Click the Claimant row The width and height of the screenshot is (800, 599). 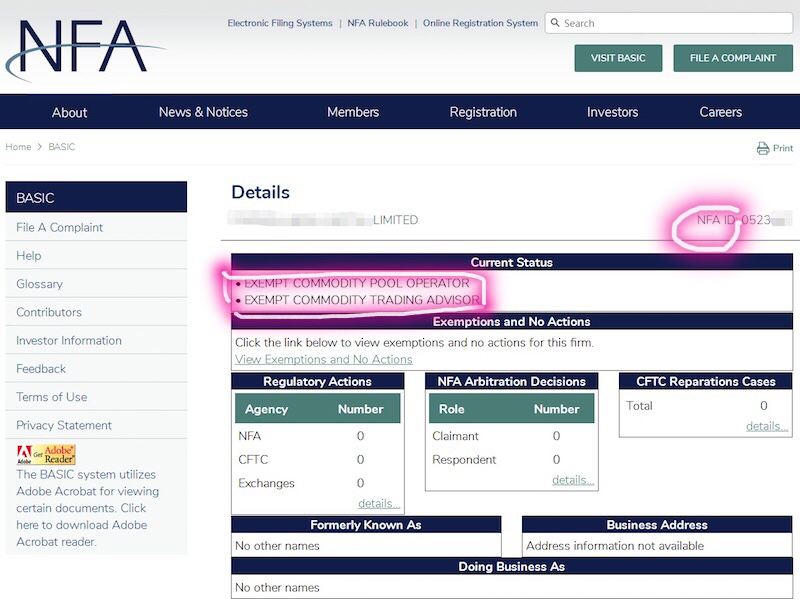click(x=511, y=436)
